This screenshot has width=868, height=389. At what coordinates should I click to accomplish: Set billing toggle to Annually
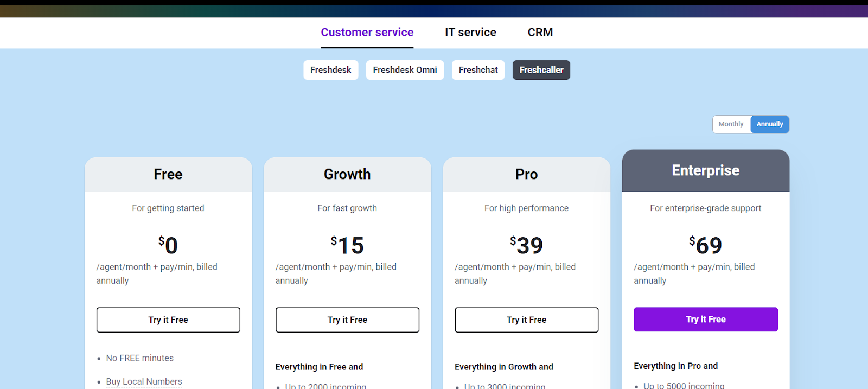(x=769, y=124)
